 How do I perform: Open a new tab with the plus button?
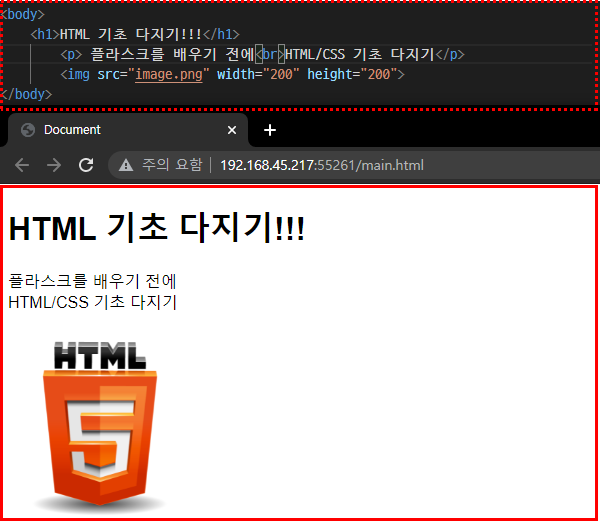pos(270,130)
